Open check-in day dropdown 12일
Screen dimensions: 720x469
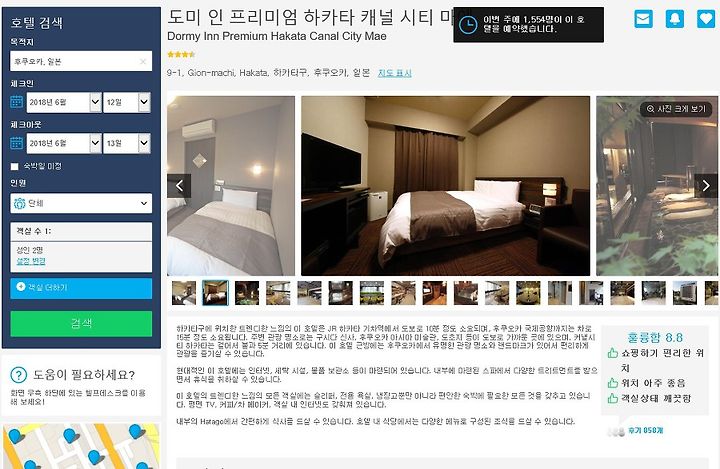point(127,102)
